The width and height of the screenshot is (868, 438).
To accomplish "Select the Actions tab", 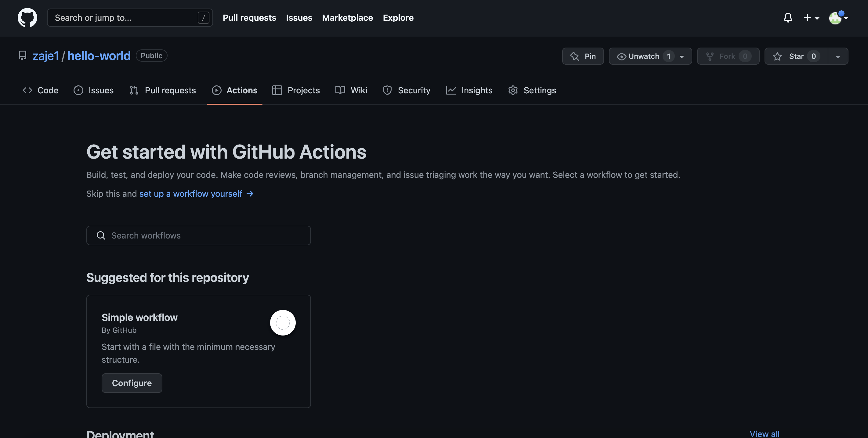I will (x=234, y=90).
